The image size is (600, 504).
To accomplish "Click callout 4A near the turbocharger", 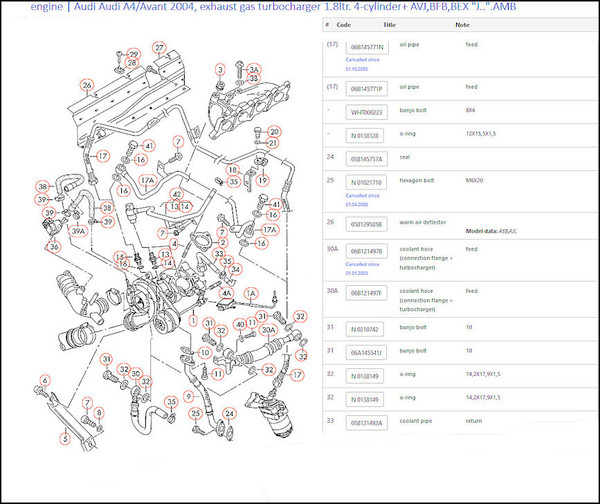I will pos(226,294).
